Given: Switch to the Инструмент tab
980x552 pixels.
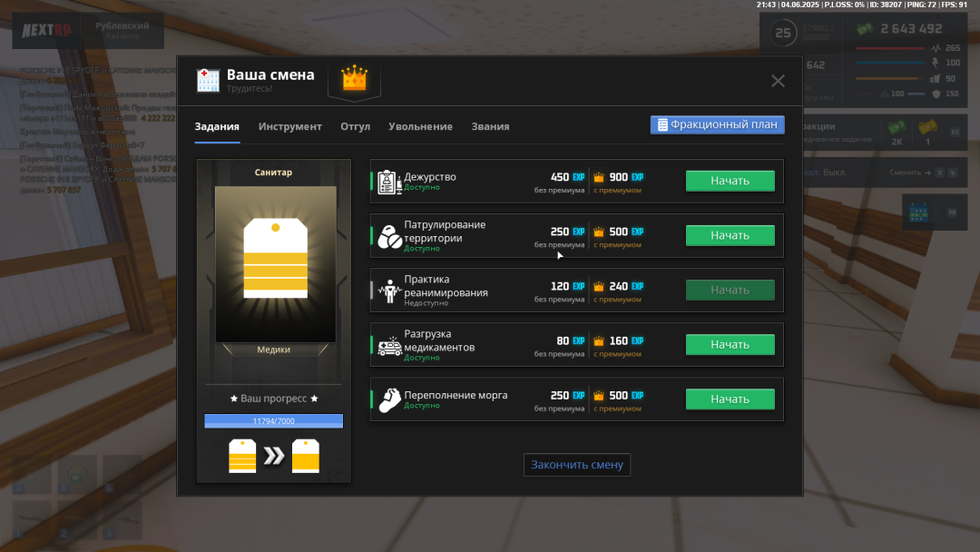Looking at the screenshot, I should (x=289, y=126).
